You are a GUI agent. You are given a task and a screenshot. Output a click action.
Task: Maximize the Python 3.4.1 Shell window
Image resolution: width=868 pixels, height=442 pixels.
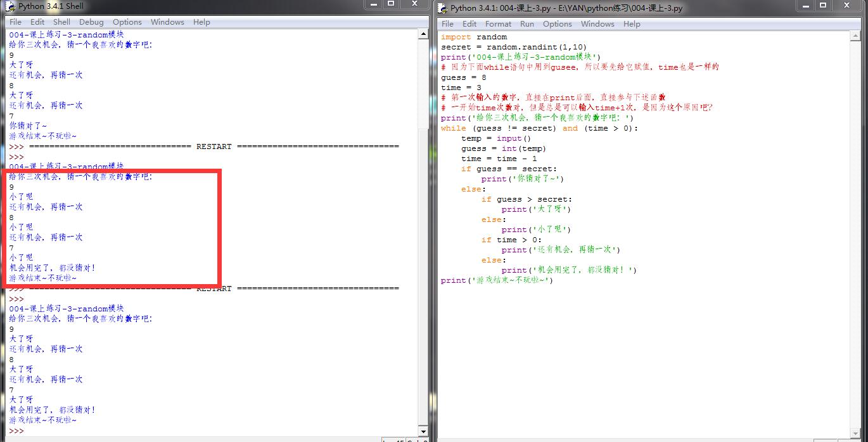click(391, 4)
